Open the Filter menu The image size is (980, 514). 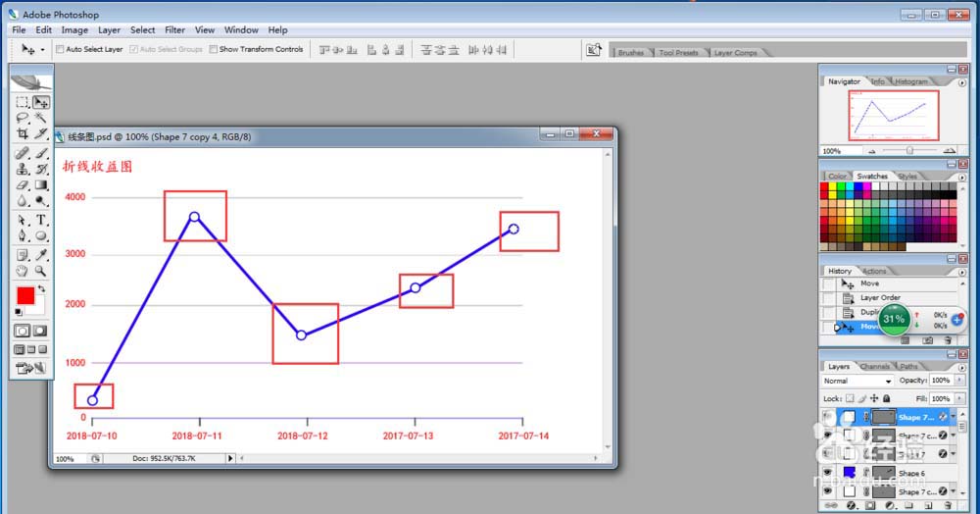click(x=175, y=30)
